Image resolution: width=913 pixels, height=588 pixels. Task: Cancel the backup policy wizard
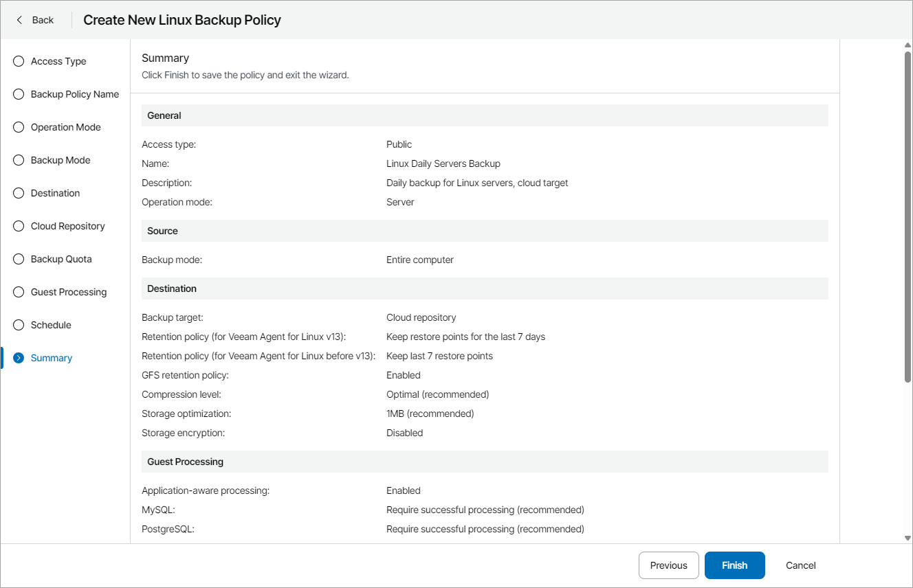(x=800, y=565)
